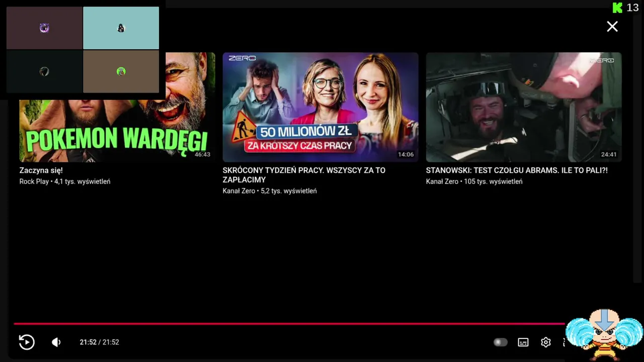Screen dimensions: 644x362
Task: Click 'Kanał Zero • 5,2 tys. wyświetleń' text
Action: pos(270,191)
